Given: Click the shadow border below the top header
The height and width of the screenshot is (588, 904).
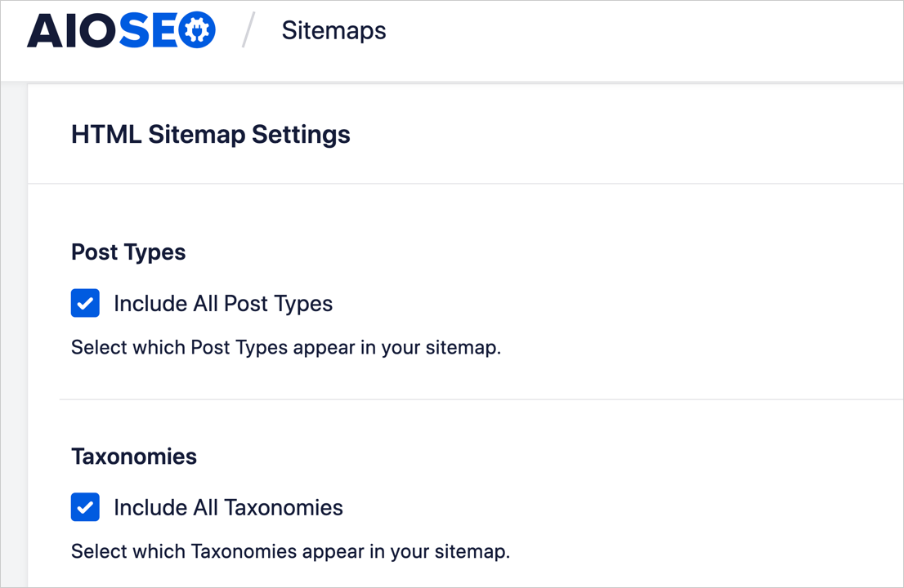Looking at the screenshot, I should (x=452, y=83).
